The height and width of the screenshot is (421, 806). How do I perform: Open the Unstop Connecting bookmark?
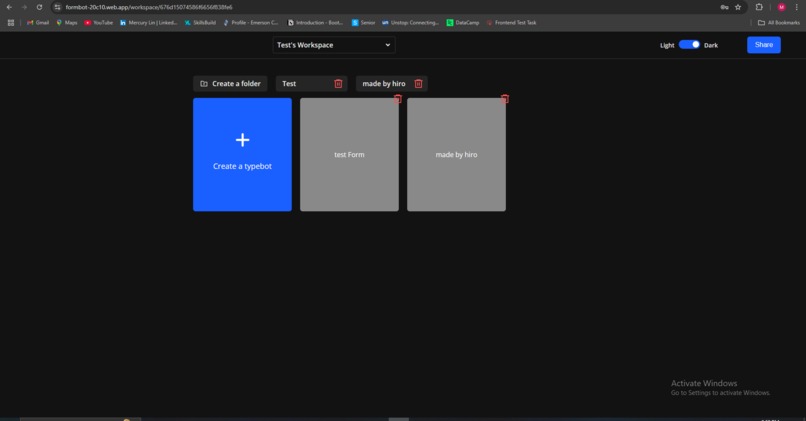(410, 23)
